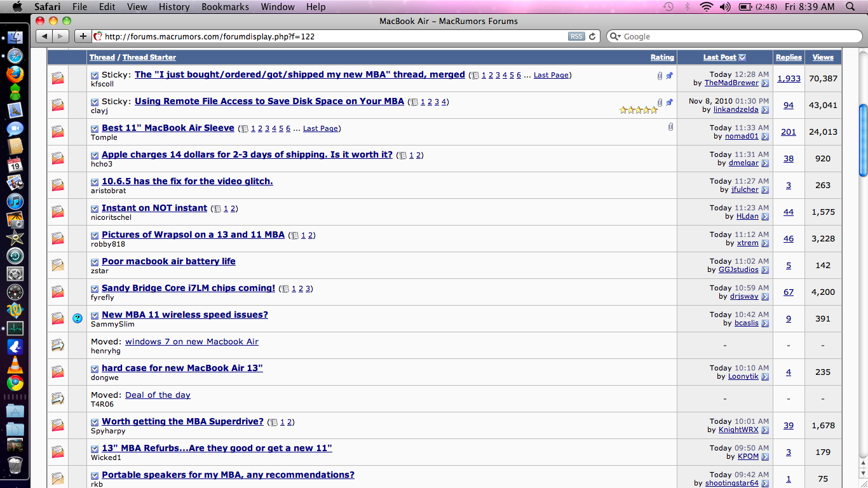Click the question mark icon beside wireless speed thread
This screenshot has height=488, width=868.
78,318
